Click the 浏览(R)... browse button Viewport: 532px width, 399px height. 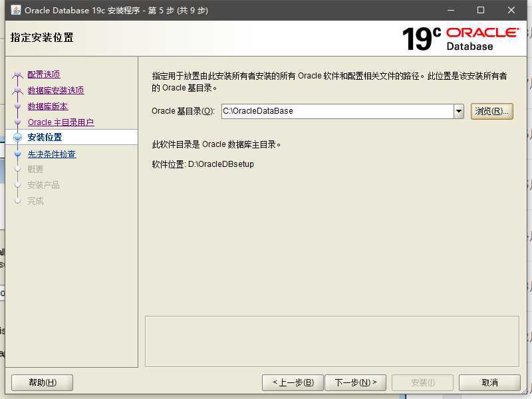(491, 111)
